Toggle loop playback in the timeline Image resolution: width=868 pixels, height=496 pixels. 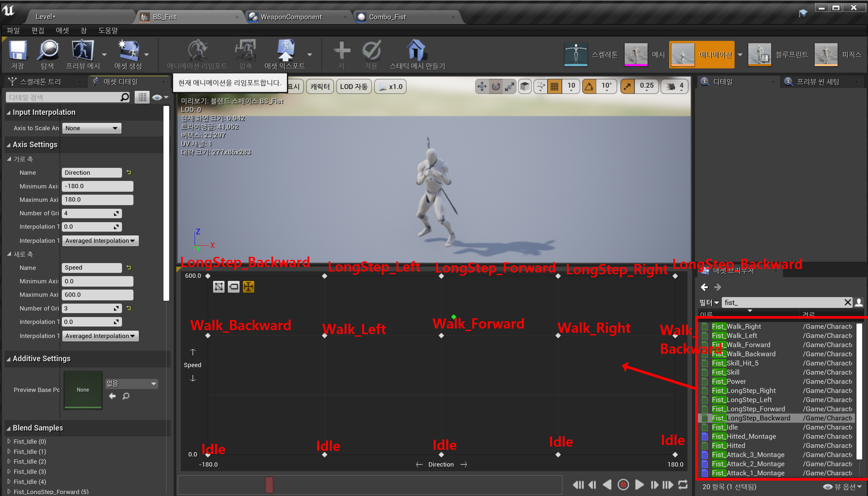[x=683, y=485]
